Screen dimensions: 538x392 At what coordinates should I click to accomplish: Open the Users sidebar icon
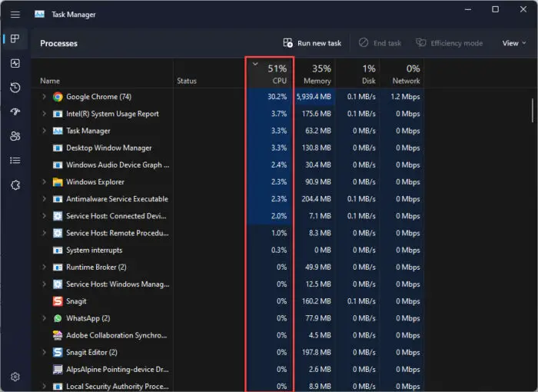click(15, 136)
